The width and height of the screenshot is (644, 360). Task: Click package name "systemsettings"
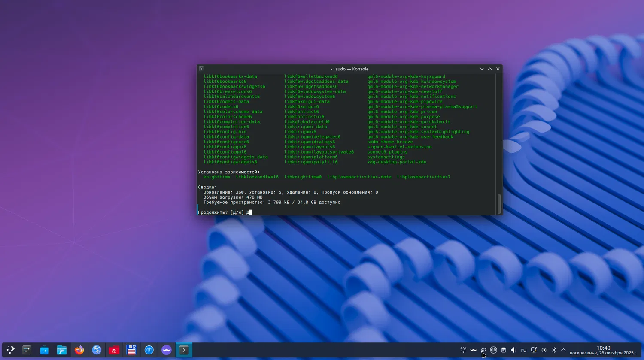click(386, 157)
